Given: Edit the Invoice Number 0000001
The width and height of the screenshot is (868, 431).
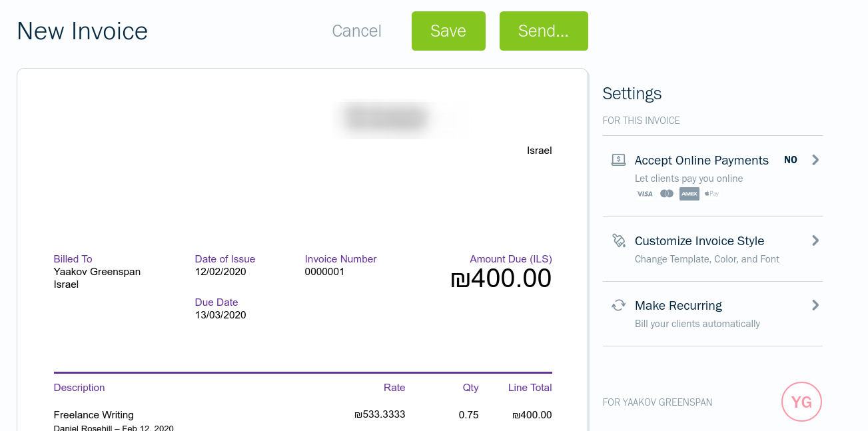Looking at the screenshot, I should click(x=324, y=272).
